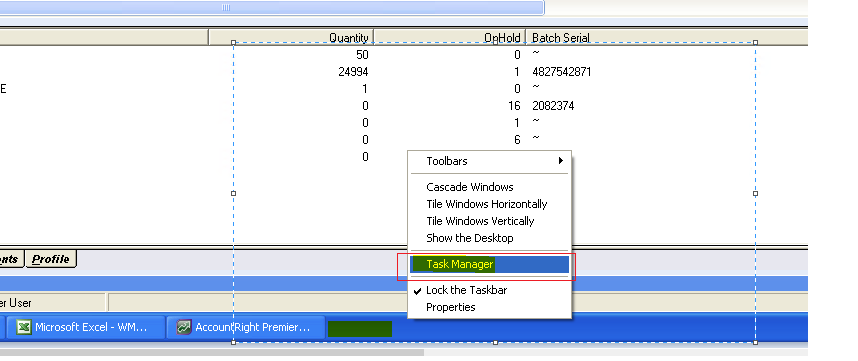The height and width of the screenshot is (361, 858).
Task: Click the top horizontal scrollbar thumb
Action: pos(272,8)
